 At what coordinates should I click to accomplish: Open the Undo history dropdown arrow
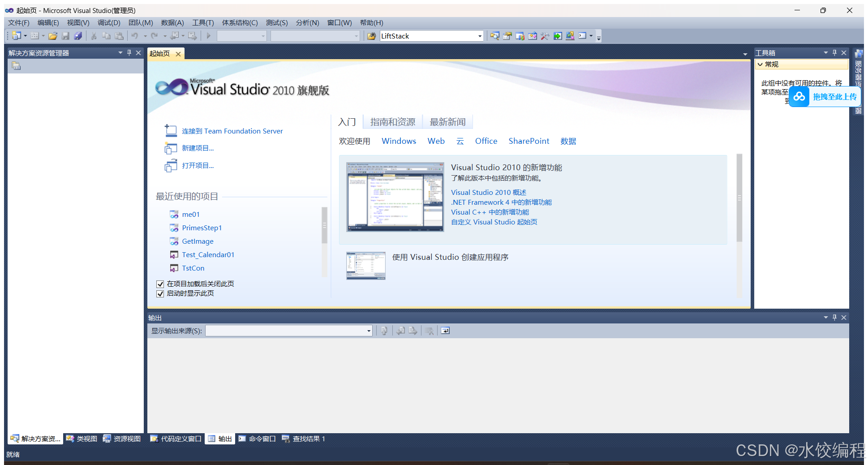coord(145,36)
